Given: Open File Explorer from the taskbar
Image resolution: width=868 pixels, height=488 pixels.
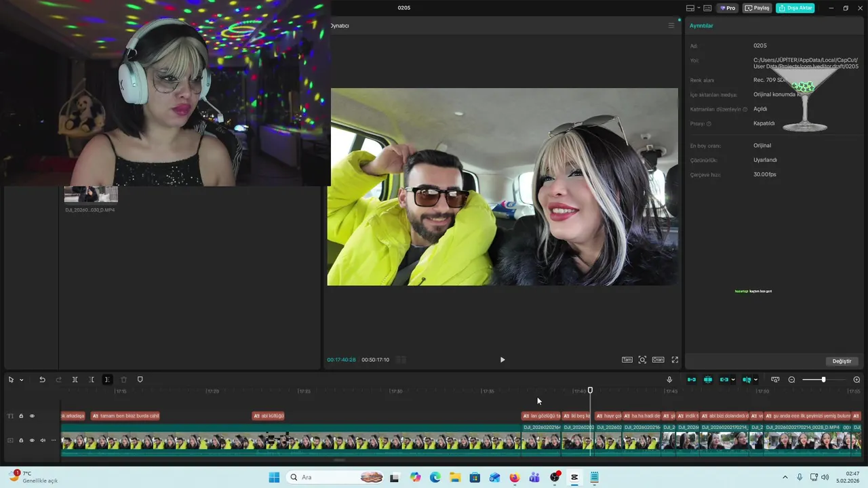Looking at the screenshot, I should (455, 477).
